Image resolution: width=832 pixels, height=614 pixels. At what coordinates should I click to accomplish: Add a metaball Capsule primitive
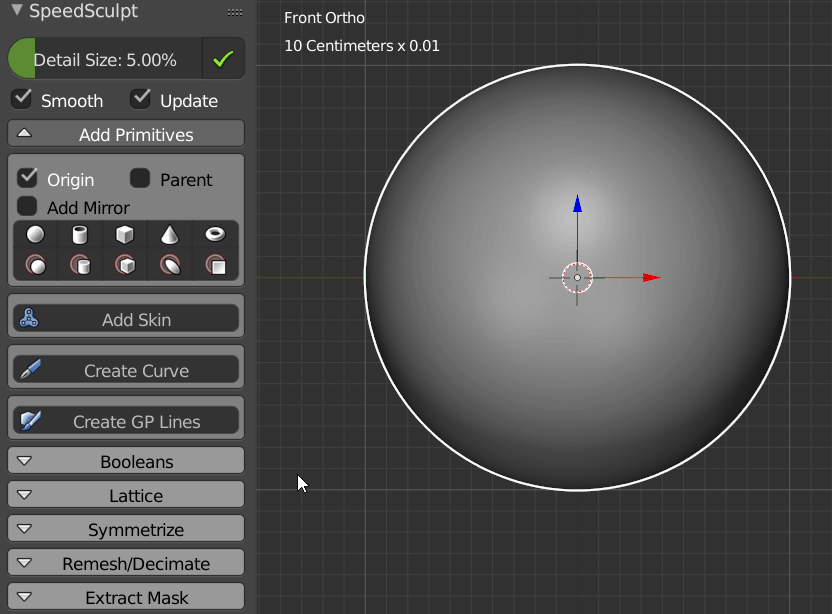tap(80, 265)
